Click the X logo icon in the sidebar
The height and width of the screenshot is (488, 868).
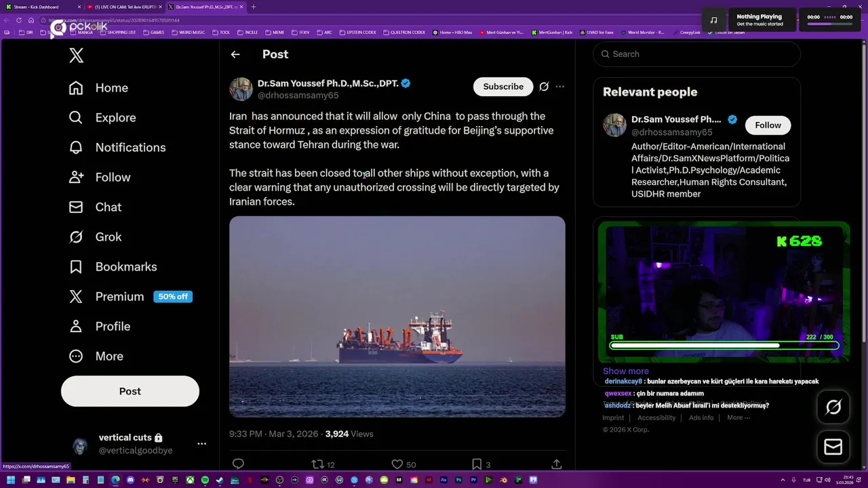point(77,56)
